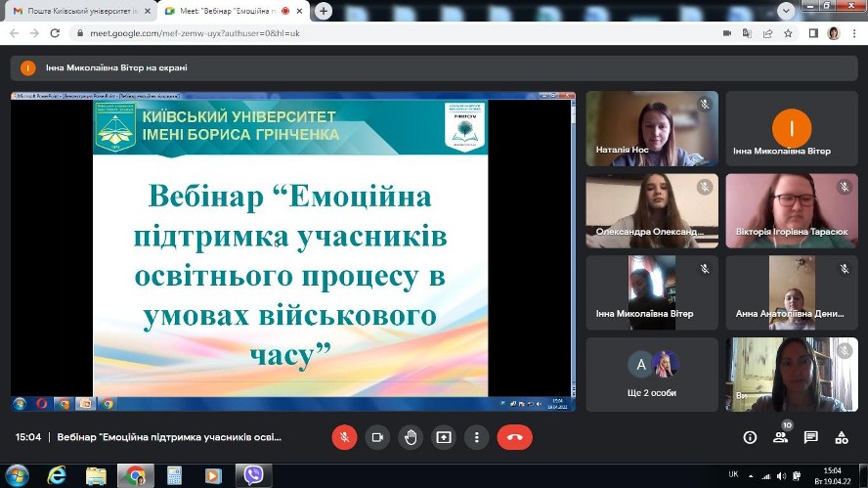Viewport: 868px width, 488px height.
Task: Select Наталія Нос video tile
Action: tap(652, 128)
